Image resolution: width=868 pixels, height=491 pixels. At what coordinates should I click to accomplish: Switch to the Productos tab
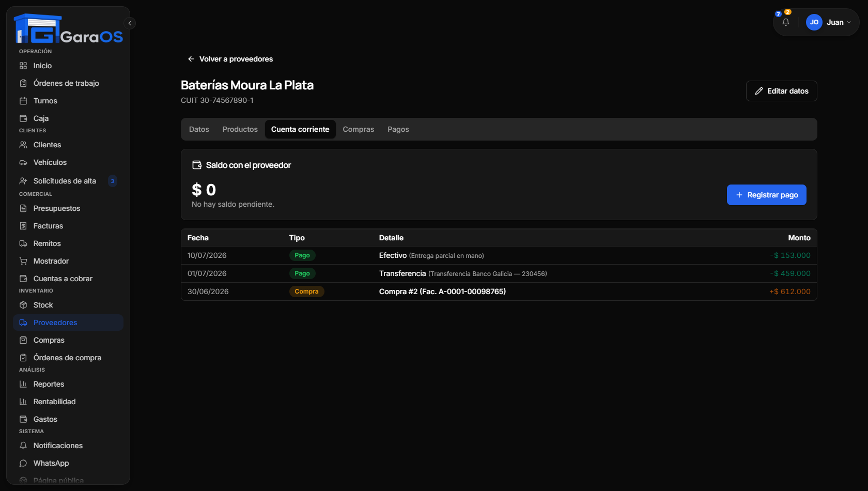click(x=240, y=129)
